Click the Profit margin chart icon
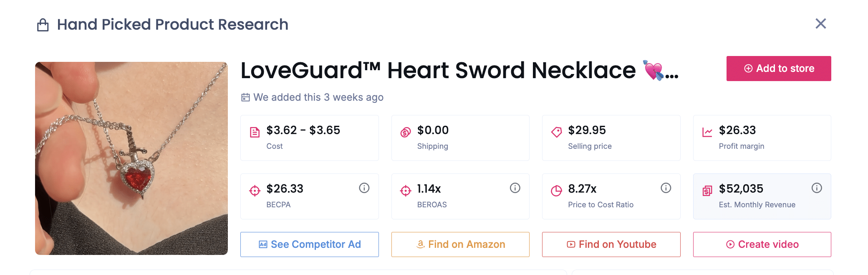 tap(707, 132)
